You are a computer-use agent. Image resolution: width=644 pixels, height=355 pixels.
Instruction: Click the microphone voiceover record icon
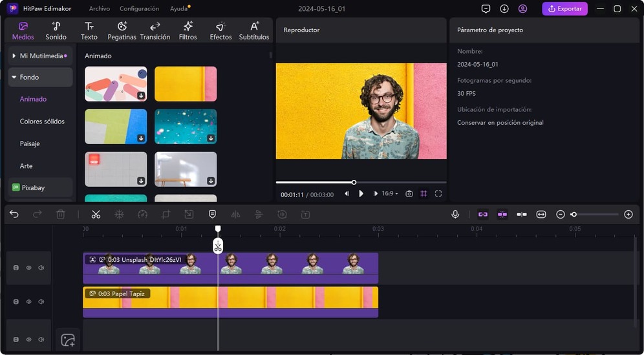coord(455,215)
